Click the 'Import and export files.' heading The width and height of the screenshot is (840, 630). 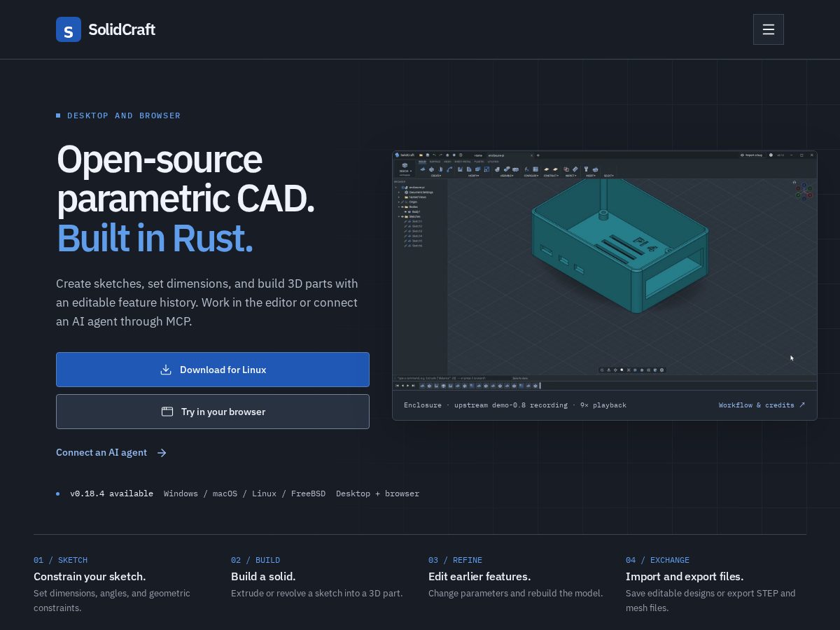click(x=685, y=577)
